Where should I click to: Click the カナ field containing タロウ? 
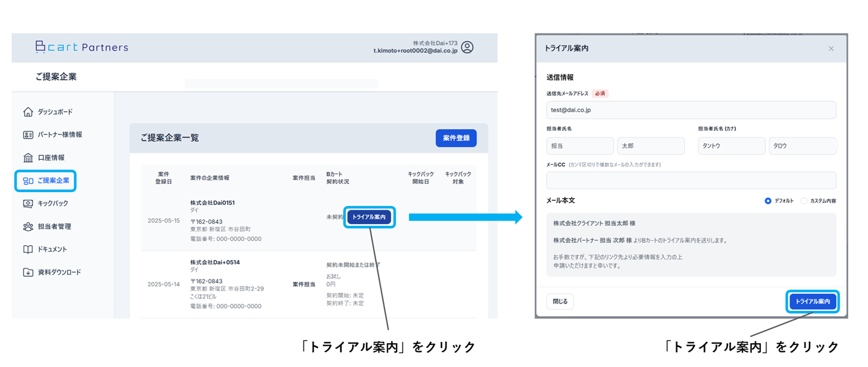[x=803, y=146]
